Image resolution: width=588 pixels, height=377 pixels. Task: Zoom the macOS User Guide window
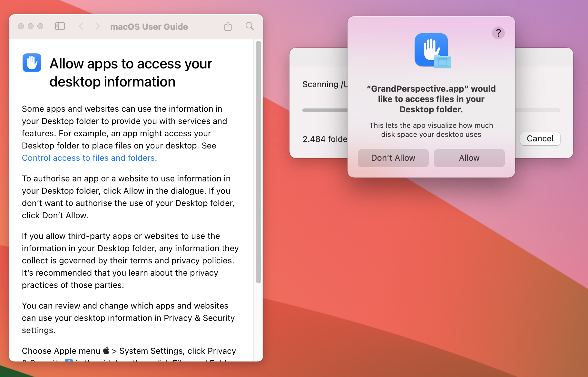pyautogui.click(x=40, y=26)
